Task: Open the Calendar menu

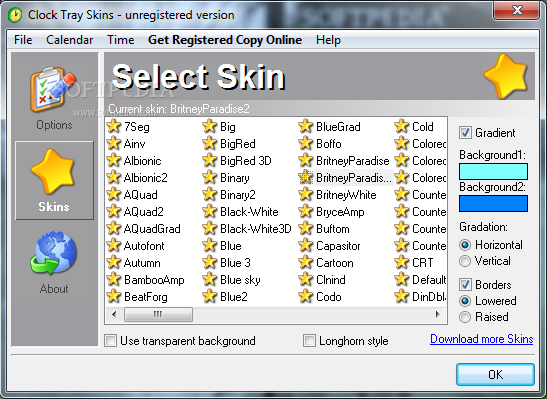Action: (x=69, y=40)
